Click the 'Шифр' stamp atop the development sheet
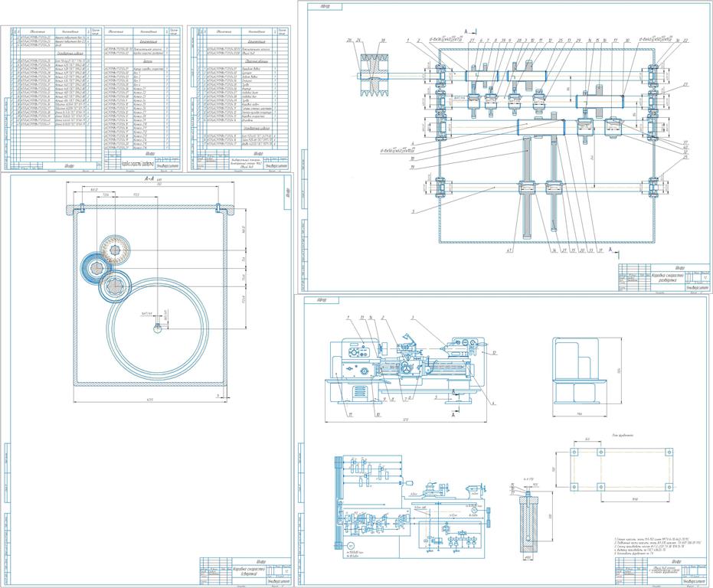This screenshot has width=713, height=588. click(324, 6)
